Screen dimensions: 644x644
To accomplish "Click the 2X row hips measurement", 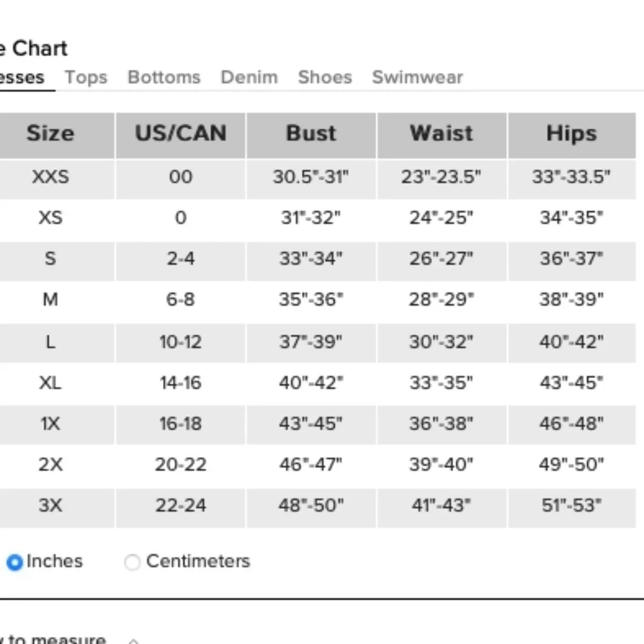I will point(571,464).
